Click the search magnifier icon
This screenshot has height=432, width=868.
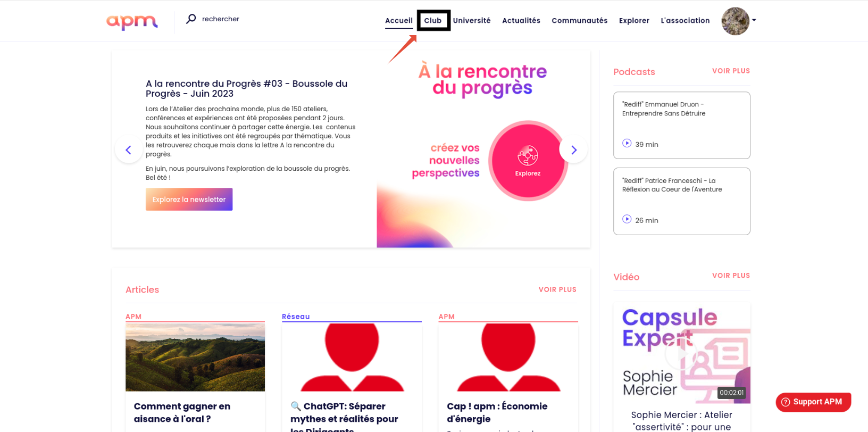click(191, 19)
